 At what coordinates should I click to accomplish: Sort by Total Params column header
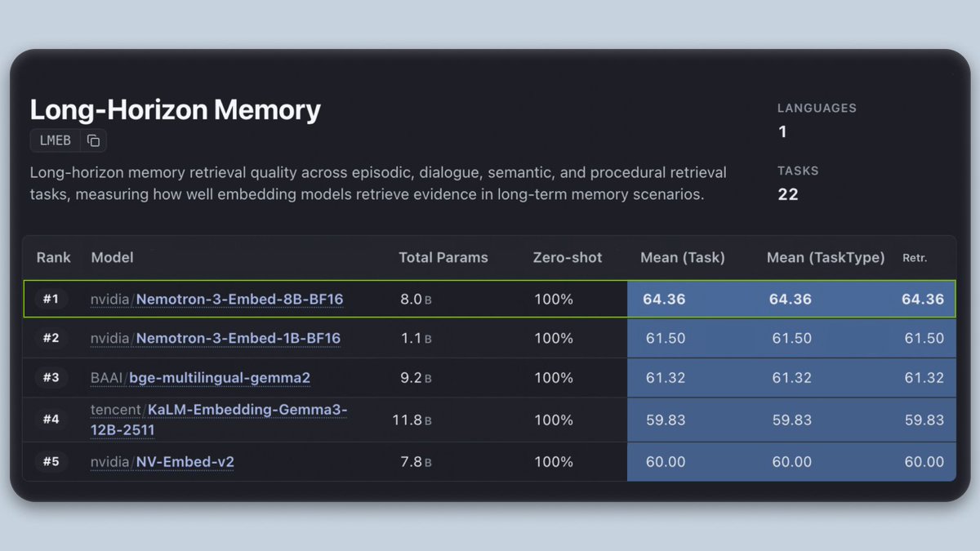(x=443, y=257)
